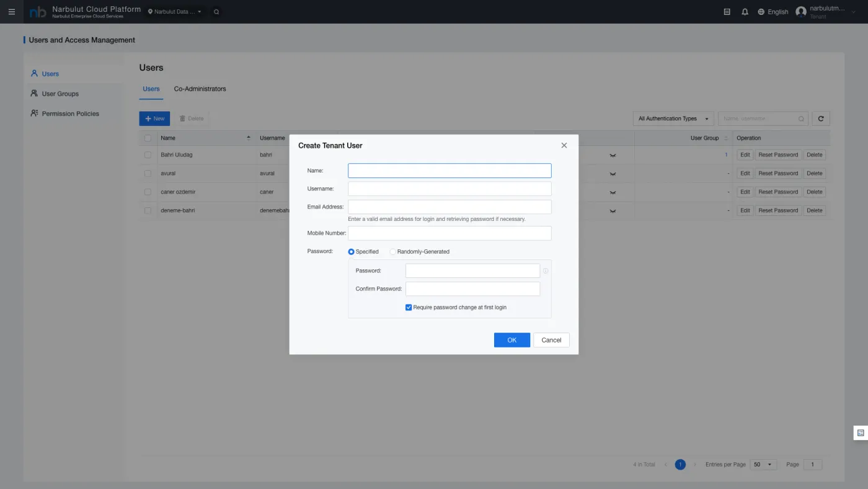Sort the table by Name column
This screenshot has height=489, width=868.
[249, 138]
